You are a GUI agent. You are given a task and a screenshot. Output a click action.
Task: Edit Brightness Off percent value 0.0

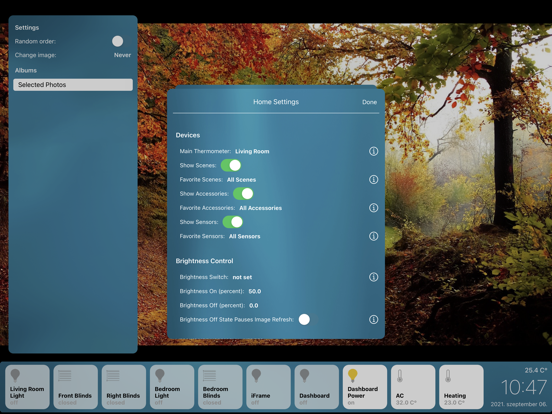253,305
